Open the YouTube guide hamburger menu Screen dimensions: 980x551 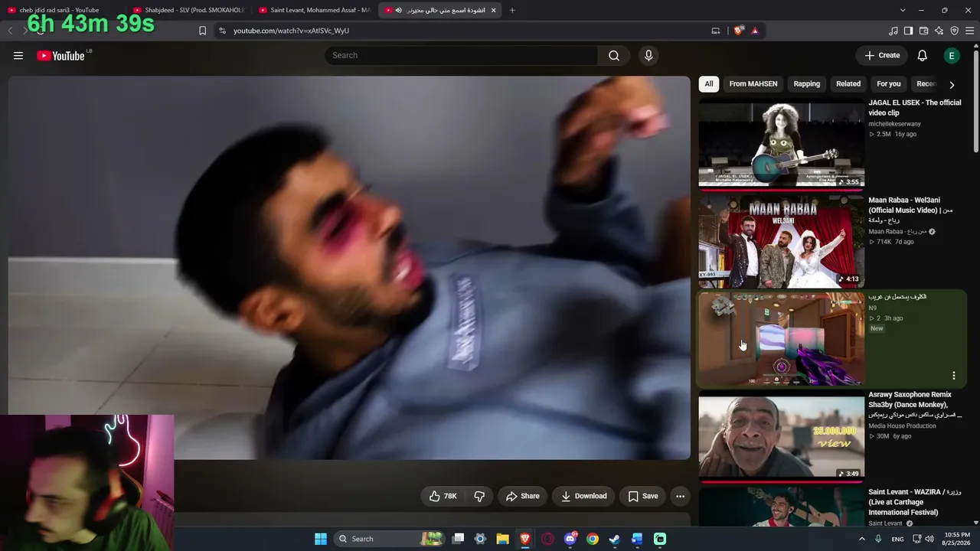pos(18,55)
